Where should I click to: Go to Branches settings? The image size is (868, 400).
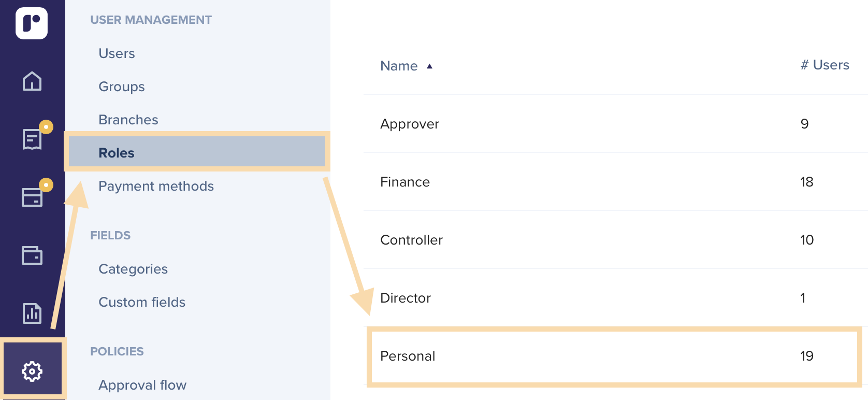pyautogui.click(x=128, y=120)
